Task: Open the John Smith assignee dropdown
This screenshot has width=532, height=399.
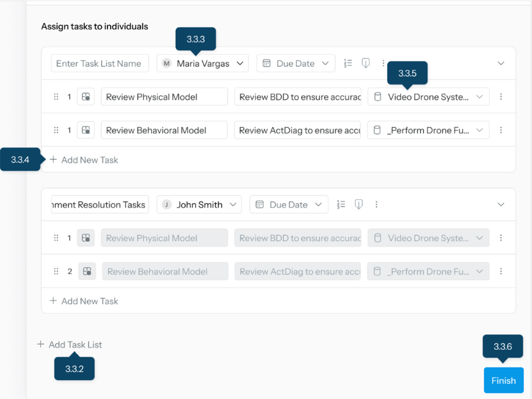Action: pyautogui.click(x=199, y=205)
